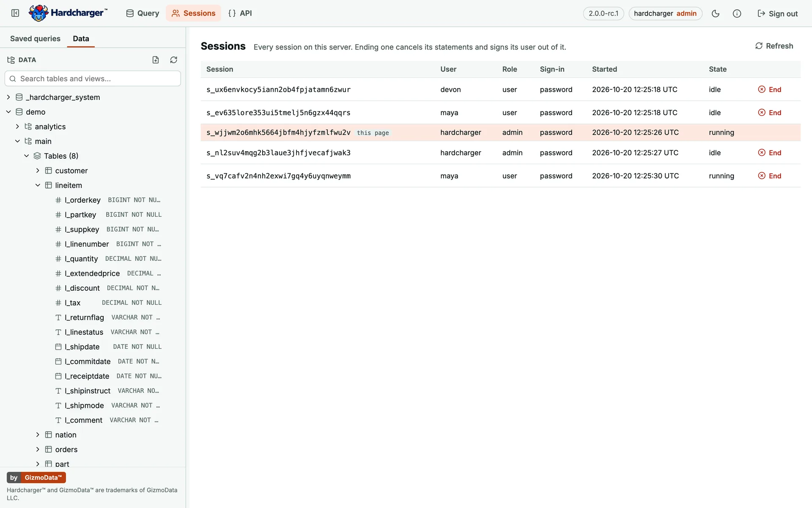
Task: Click the orders table icon
Action: pos(49,450)
